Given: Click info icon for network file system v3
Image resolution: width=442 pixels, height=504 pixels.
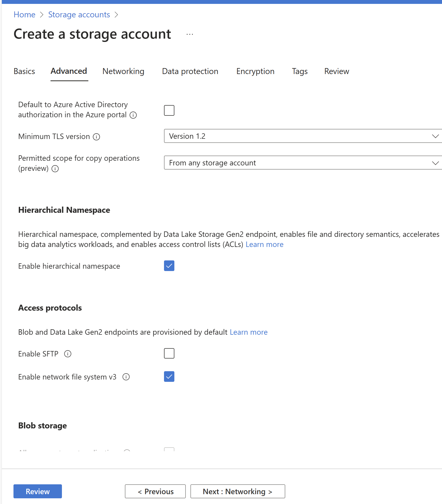Looking at the screenshot, I should click(x=126, y=377).
